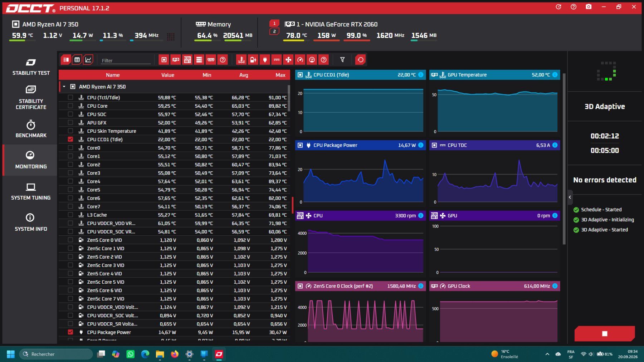Reset min/max values with the refresh icon
This screenshot has height=362, width=644.
tap(360, 60)
